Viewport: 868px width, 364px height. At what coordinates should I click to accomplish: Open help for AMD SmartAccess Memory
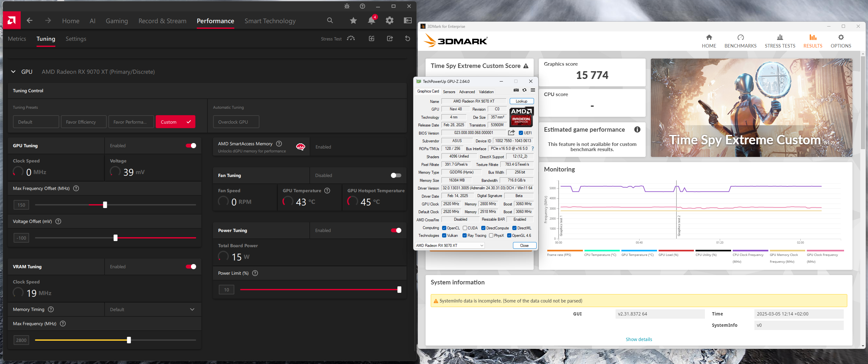coord(279,143)
